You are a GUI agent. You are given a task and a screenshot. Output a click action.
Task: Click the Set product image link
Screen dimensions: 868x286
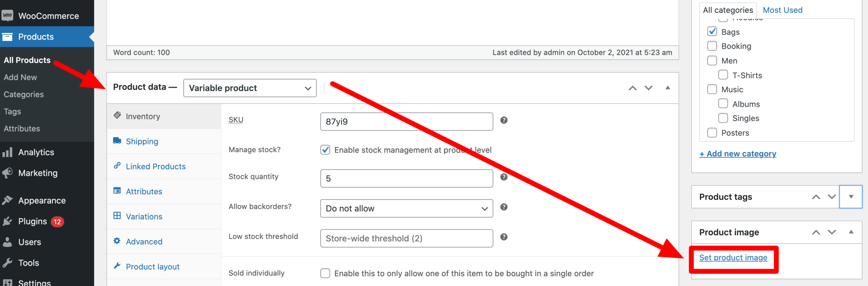click(733, 258)
